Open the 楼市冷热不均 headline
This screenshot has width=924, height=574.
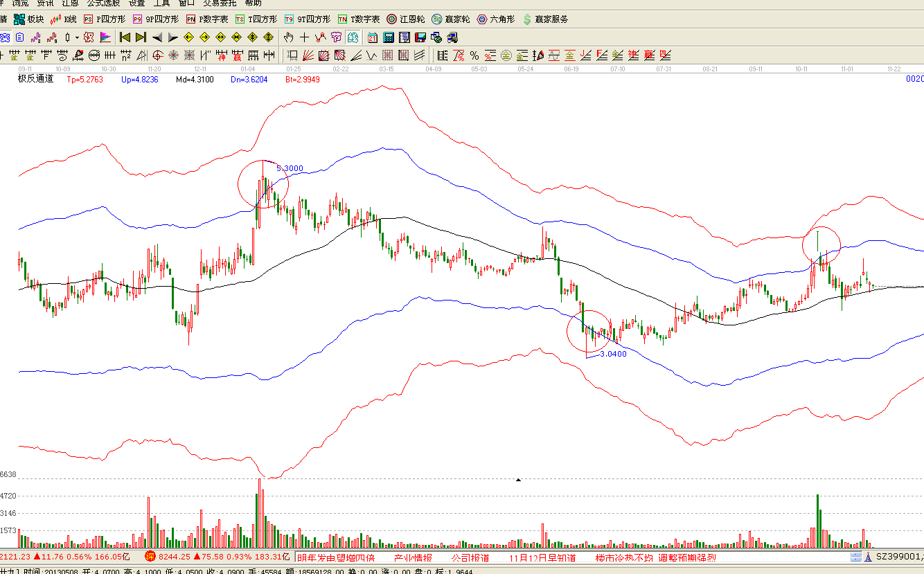[623, 557]
